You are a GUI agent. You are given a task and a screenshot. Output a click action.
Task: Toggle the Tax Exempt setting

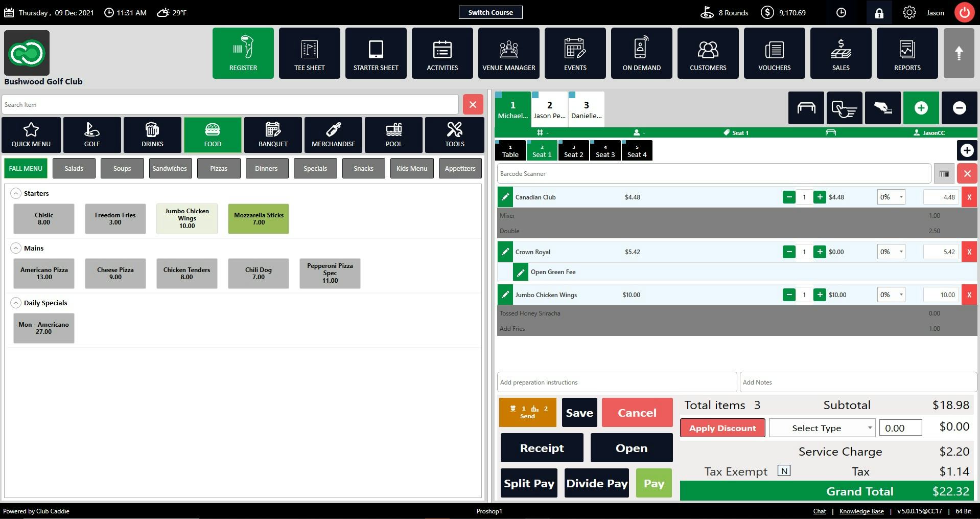783,471
